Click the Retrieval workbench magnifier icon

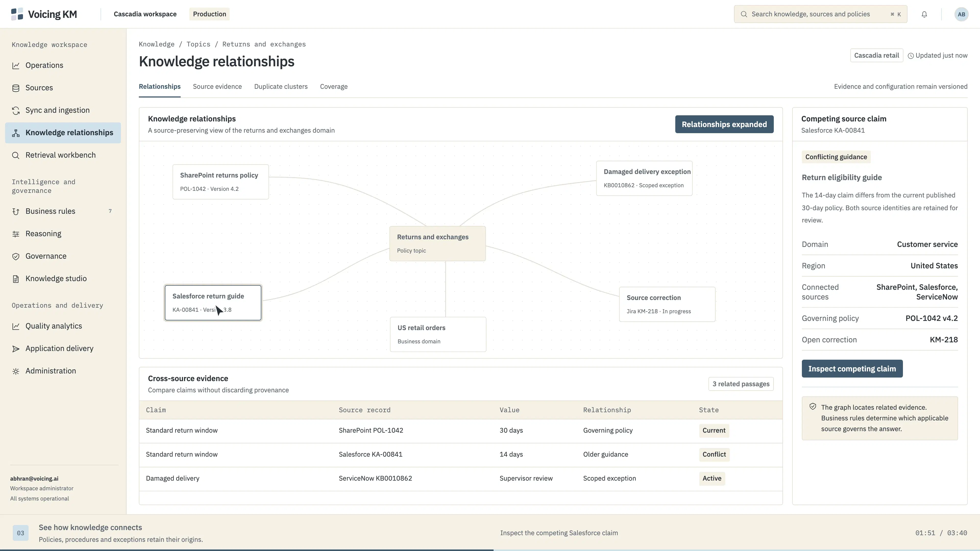tap(16, 155)
